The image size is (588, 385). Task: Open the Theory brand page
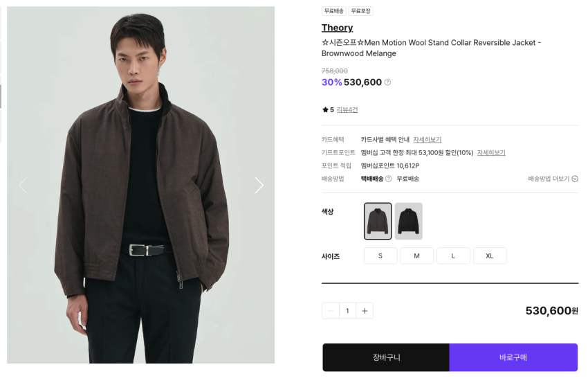click(x=337, y=28)
